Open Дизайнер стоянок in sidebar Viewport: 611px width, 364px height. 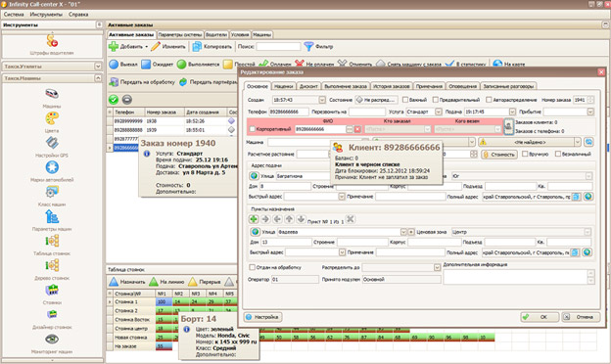click(x=52, y=318)
